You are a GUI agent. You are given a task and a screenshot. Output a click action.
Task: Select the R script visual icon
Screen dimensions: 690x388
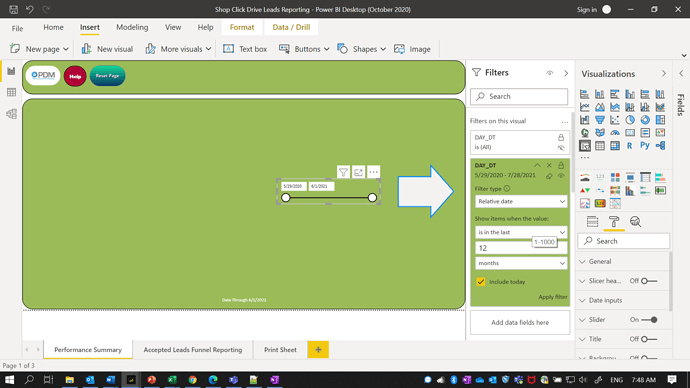pyautogui.click(x=630, y=146)
